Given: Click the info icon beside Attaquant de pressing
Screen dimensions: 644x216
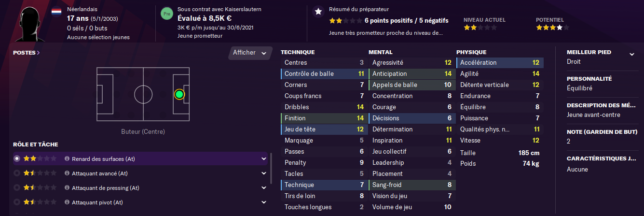Looking at the screenshot, I should pyautogui.click(x=68, y=187).
